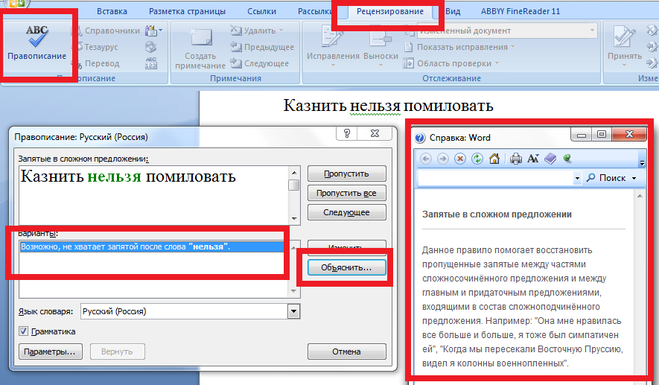Click the ABC 123 word count icon

click(x=151, y=63)
